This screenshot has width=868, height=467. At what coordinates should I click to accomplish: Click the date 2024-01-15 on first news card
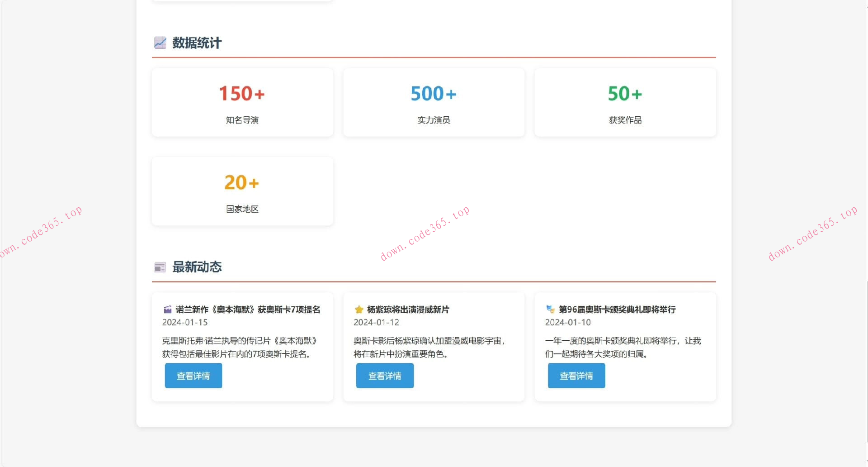point(185,322)
